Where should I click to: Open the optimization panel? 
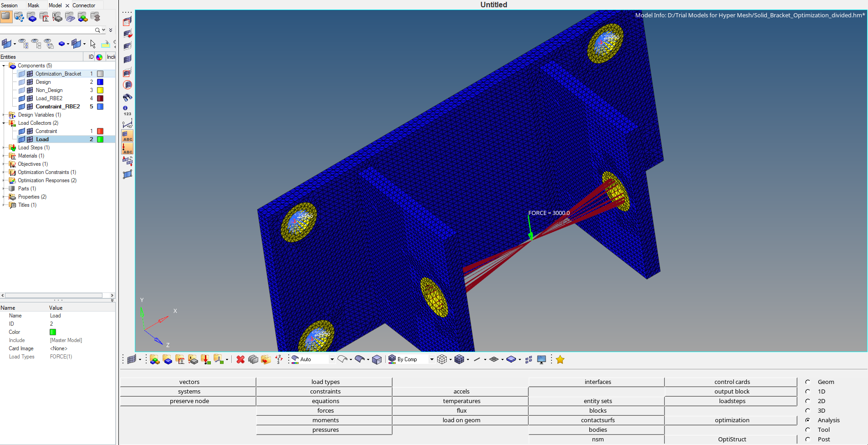[x=731, y=420]
